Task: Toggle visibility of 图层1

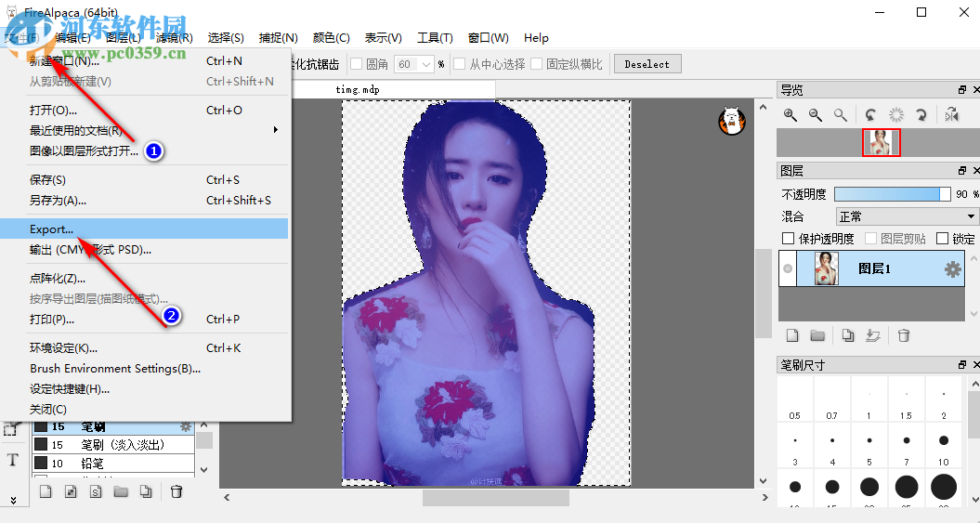Action: (788, 268)
